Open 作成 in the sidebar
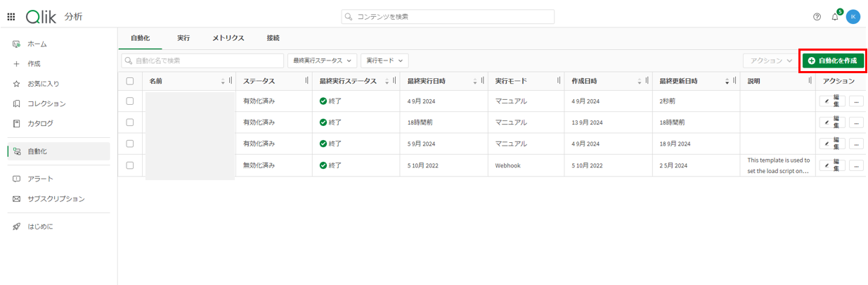Screen dimensions: 868x285 (59, 63)
